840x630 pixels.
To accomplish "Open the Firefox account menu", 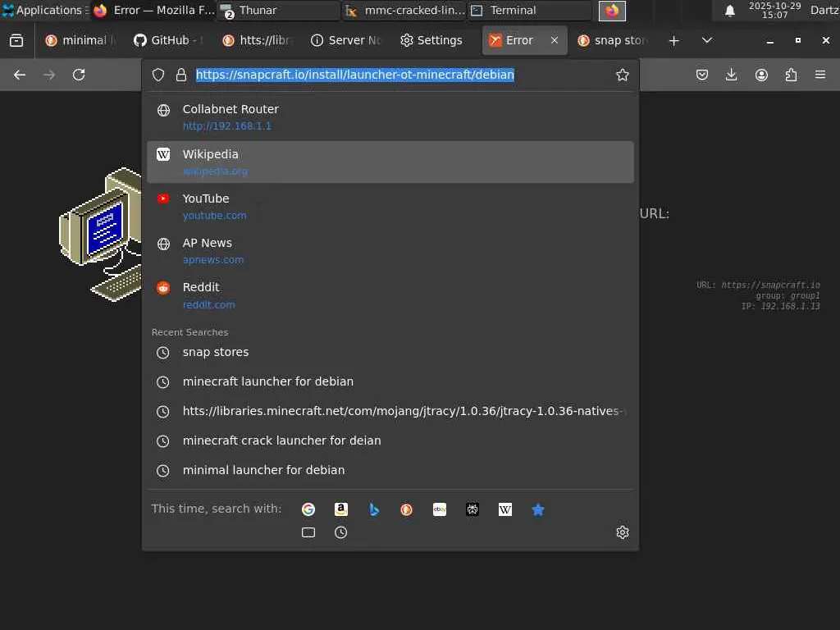I will pyautogui.click(x=761, y=75).
